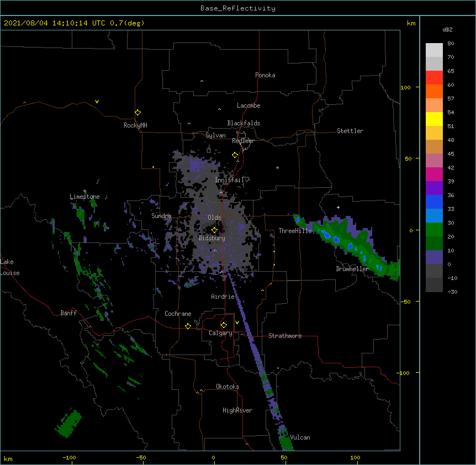Click the Stettler city label

coord(350,131)
